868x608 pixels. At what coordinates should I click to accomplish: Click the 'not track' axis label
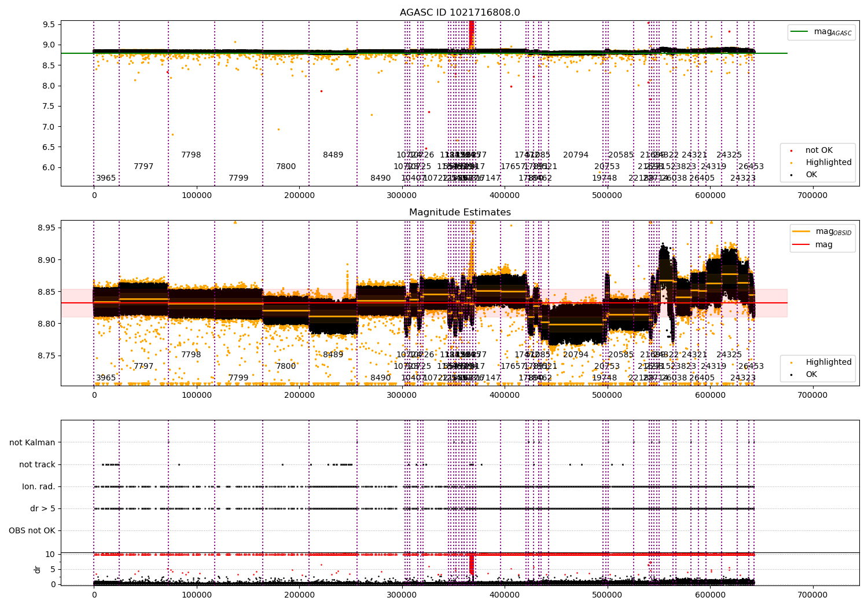37,465
